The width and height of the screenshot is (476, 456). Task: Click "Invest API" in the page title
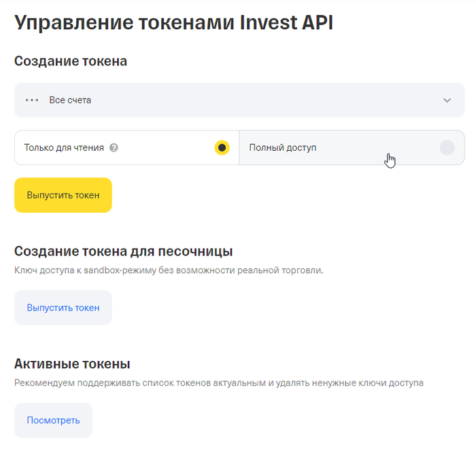[x=287, y=22]
